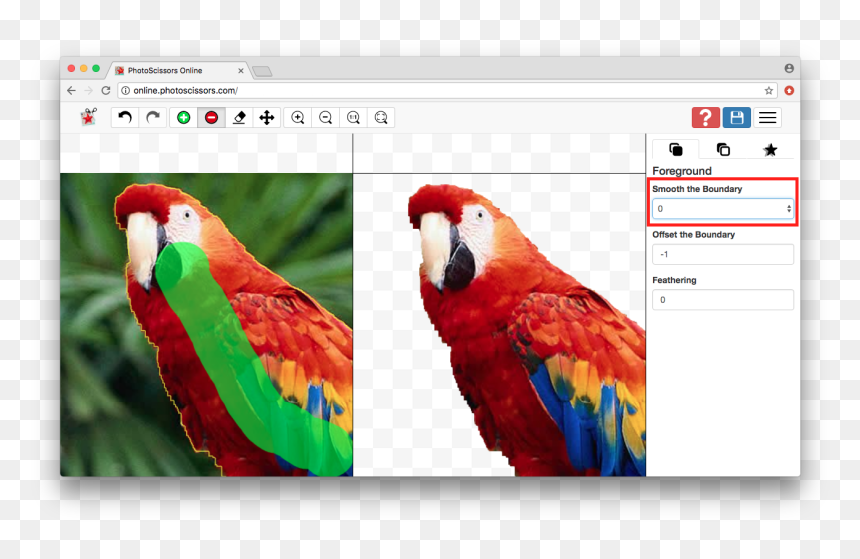
Task: Switch to the Foreground tab
Action: [676, 149]
